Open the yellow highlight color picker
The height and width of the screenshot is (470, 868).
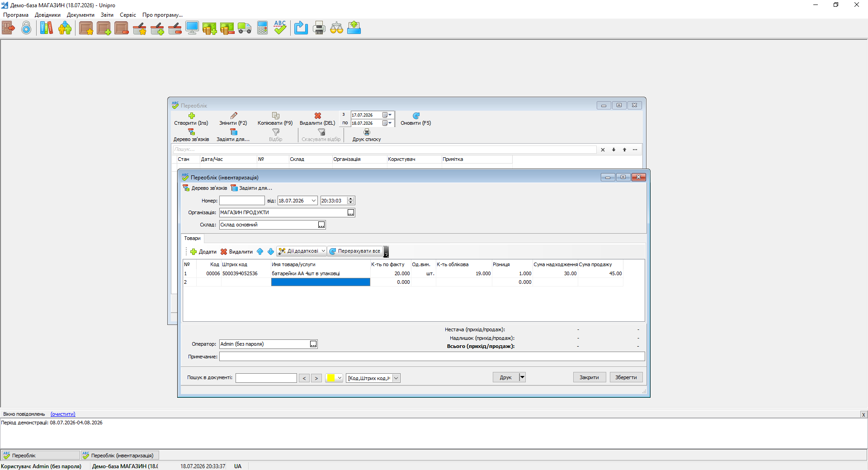(x=334, y=378)
